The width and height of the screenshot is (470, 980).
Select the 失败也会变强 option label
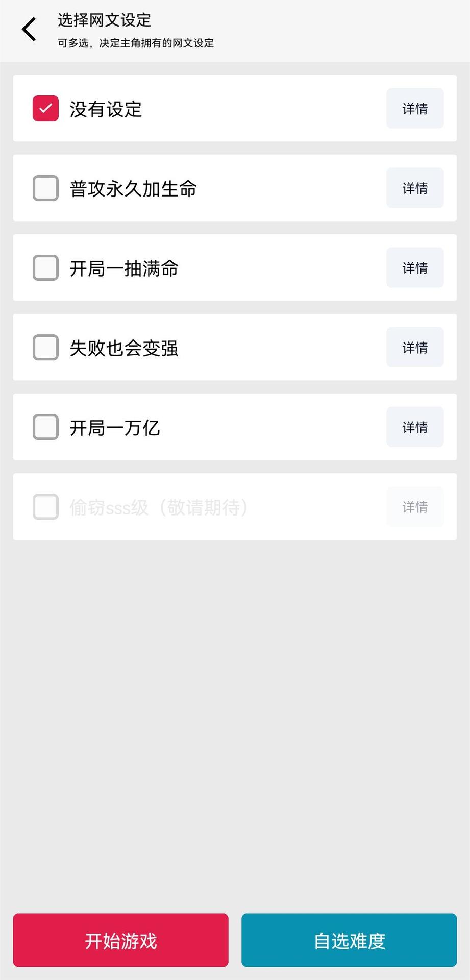(124, 348)
